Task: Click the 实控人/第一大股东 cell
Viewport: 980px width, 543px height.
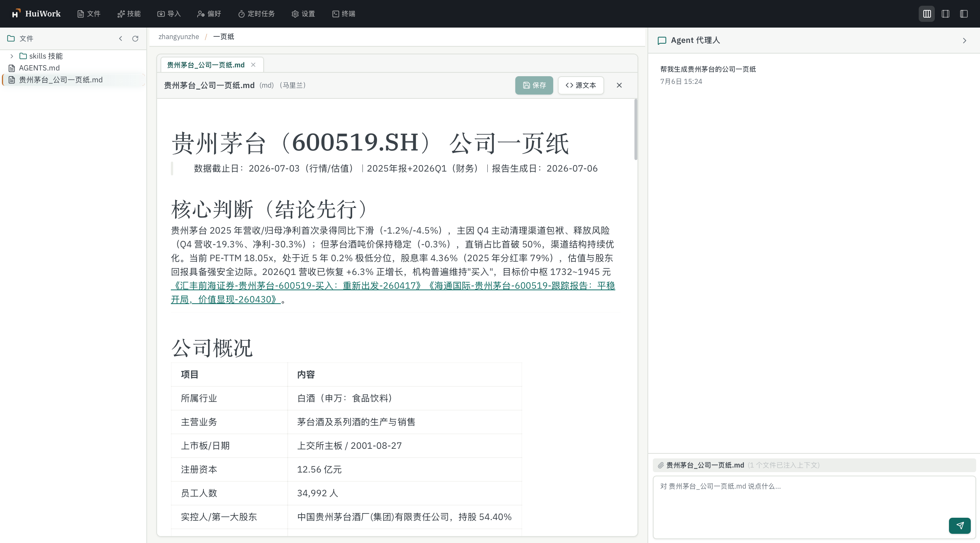Action: pos(229,517)
